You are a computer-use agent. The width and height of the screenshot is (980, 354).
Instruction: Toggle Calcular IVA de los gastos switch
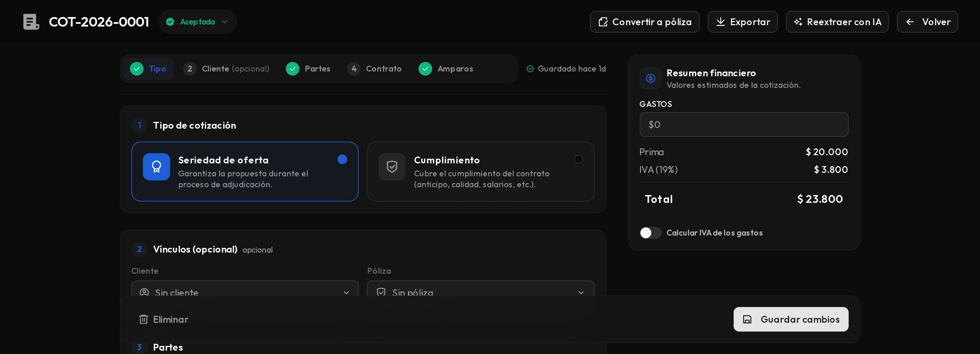(650, 233)
